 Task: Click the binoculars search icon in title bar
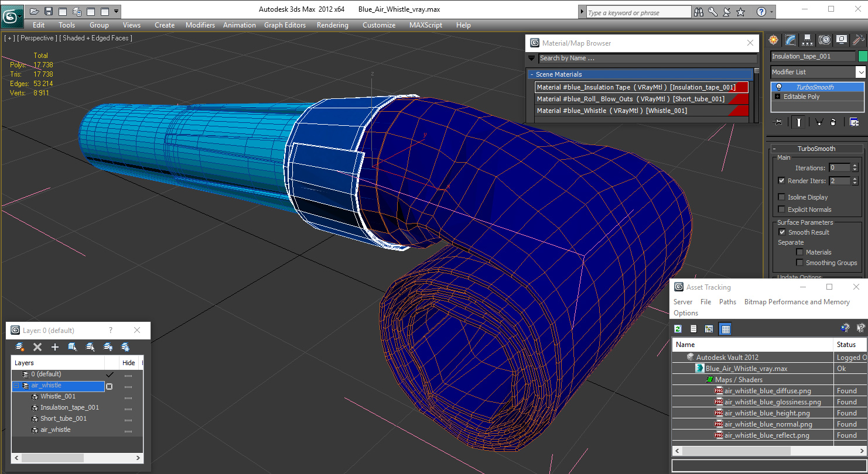tap(699, 12)
